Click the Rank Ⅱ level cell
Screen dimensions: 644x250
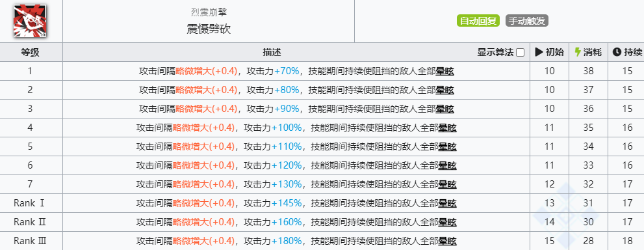click(31, 222)
